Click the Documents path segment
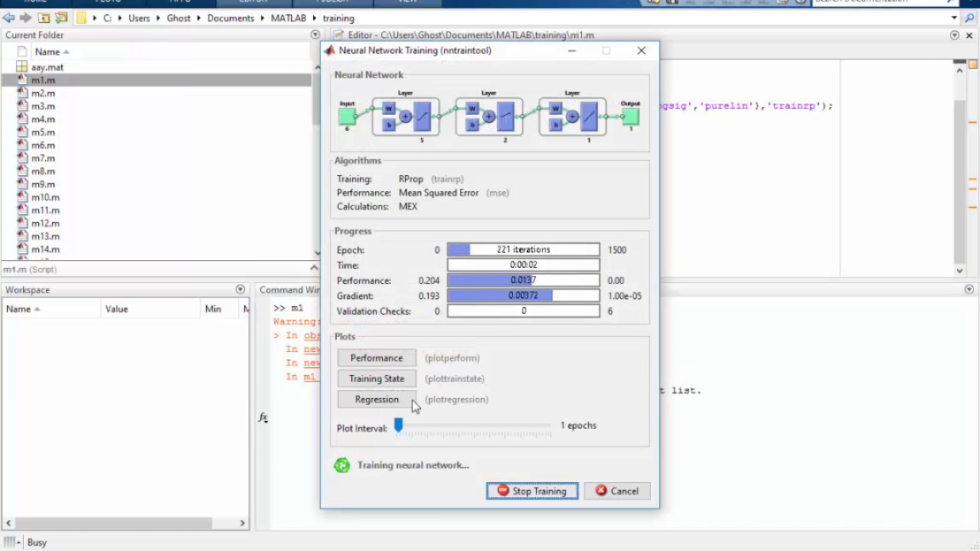Image resolution: width=980 pixels, height=551 pixels. click(230, 18)
